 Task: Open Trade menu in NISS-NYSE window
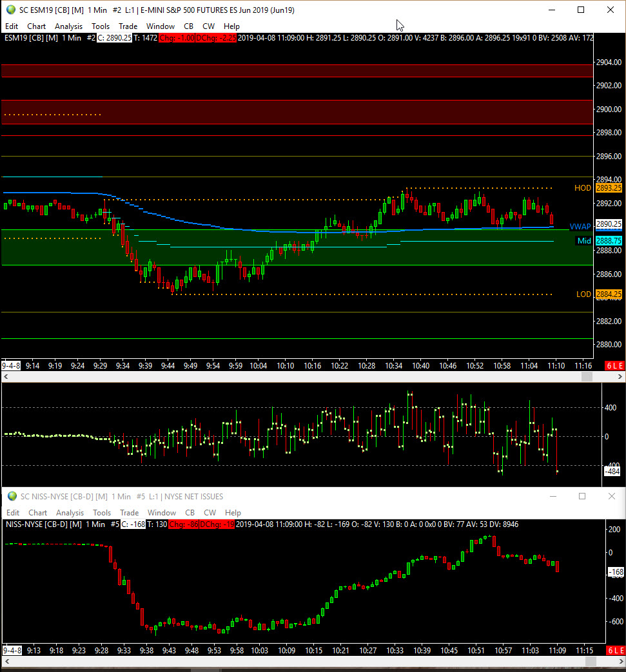[x=129, y=513]
